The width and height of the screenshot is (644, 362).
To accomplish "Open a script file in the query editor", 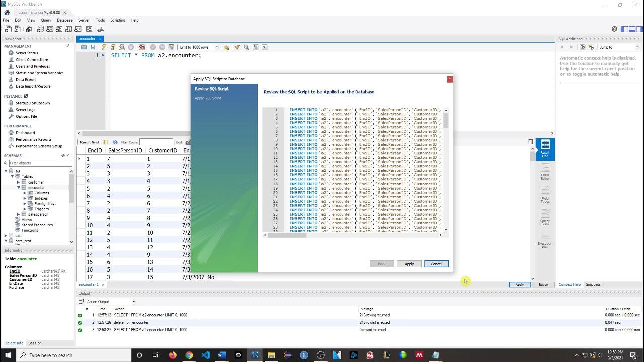I will [84, 47].
